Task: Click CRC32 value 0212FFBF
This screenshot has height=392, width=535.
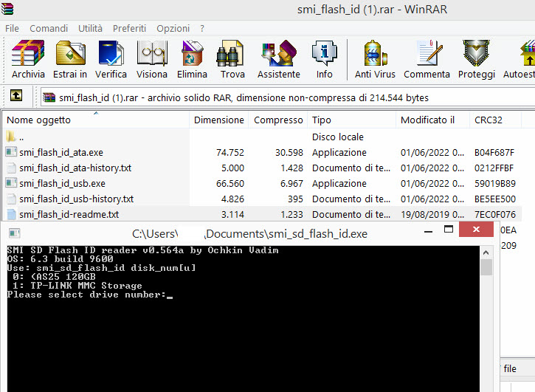Action: [494, 168]
